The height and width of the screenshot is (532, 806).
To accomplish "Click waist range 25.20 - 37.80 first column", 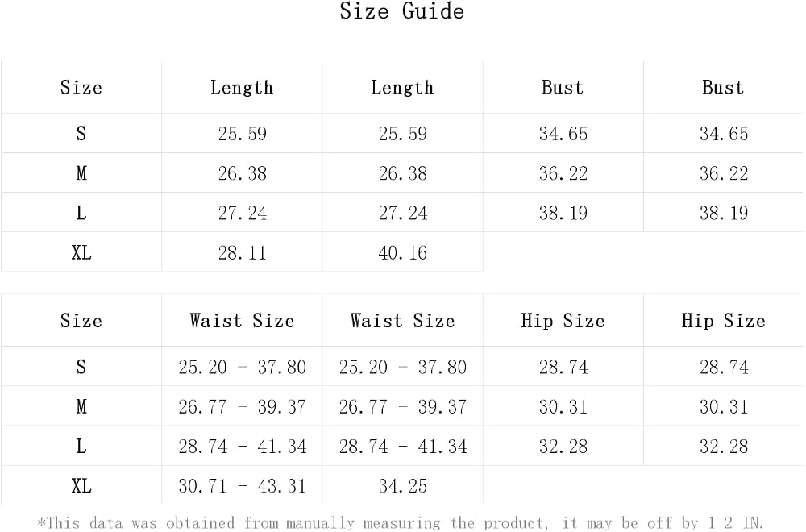I will click(242, 367).
